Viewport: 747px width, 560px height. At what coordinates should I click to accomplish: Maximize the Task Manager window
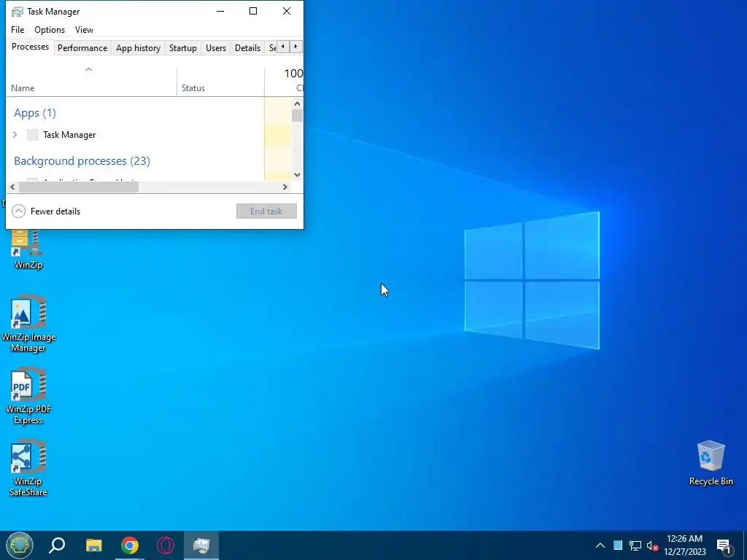point(253,11)
